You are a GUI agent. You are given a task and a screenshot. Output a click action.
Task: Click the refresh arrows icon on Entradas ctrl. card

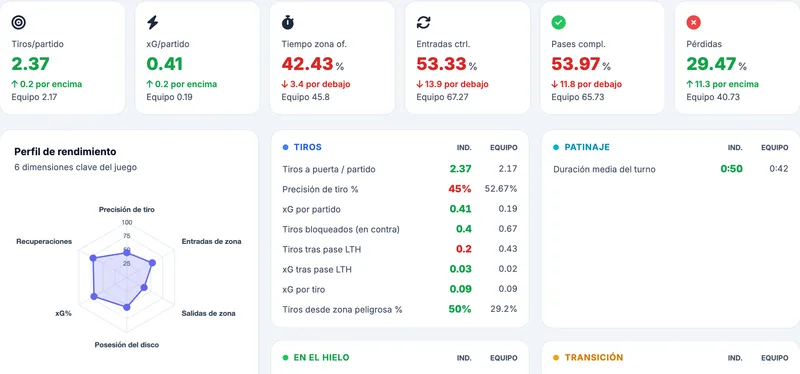pyautogui.click(x=423, y=22)
